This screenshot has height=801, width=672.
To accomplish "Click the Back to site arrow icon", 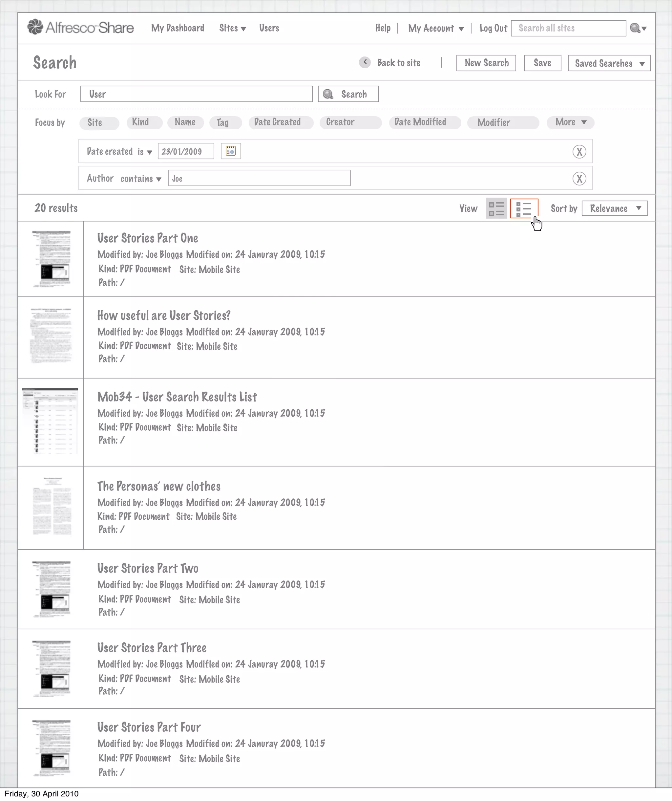I will (x=365, y=62).
